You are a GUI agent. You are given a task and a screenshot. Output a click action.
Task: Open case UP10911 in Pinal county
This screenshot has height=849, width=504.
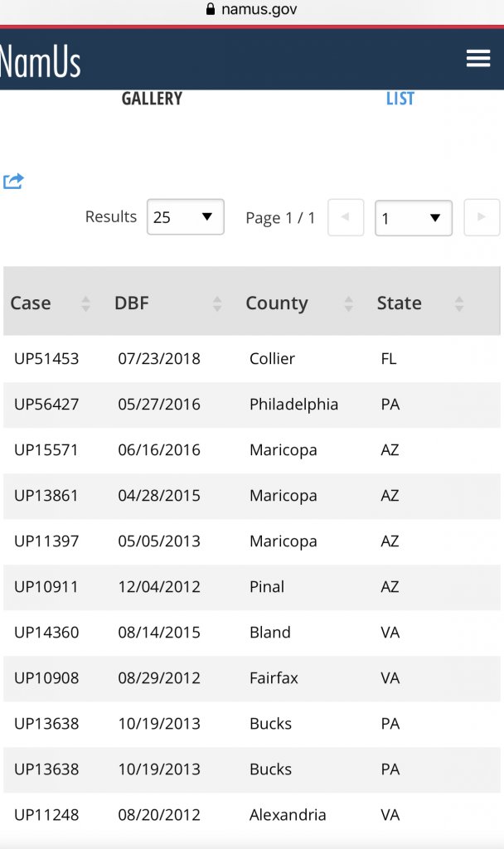[46, 587]
